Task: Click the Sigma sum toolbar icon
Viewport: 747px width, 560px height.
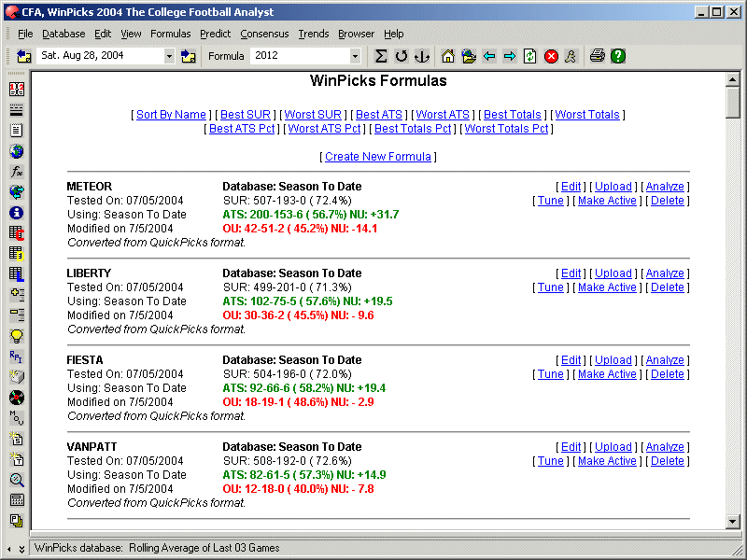Action: tap(380, 56)
